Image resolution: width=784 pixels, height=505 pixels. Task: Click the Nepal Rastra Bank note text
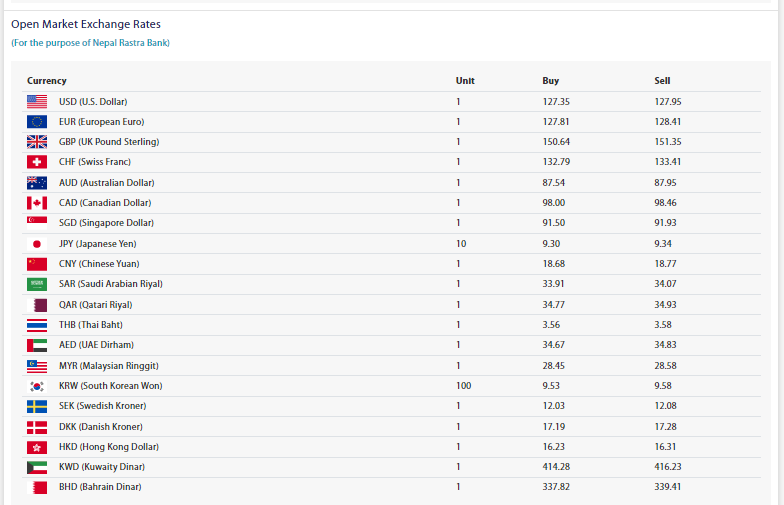90,43
